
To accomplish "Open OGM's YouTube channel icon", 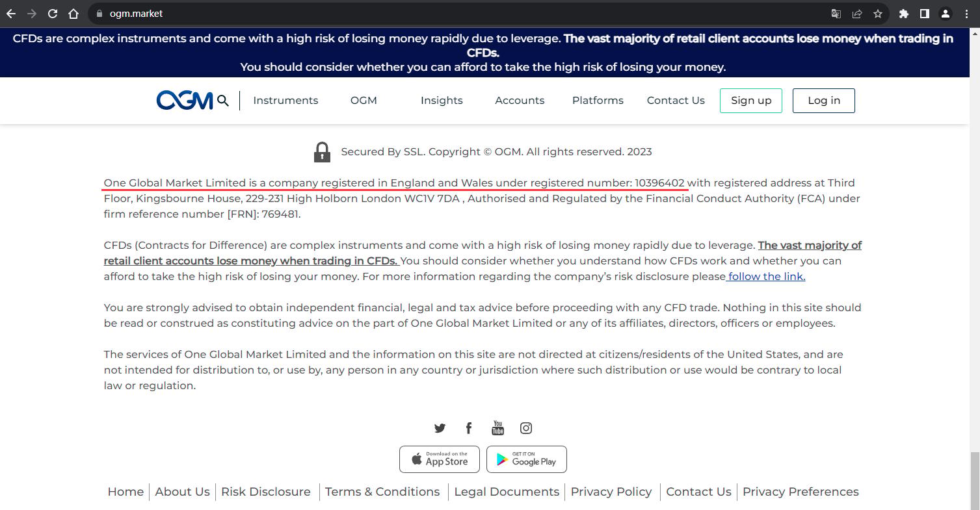I will [497, 427].
